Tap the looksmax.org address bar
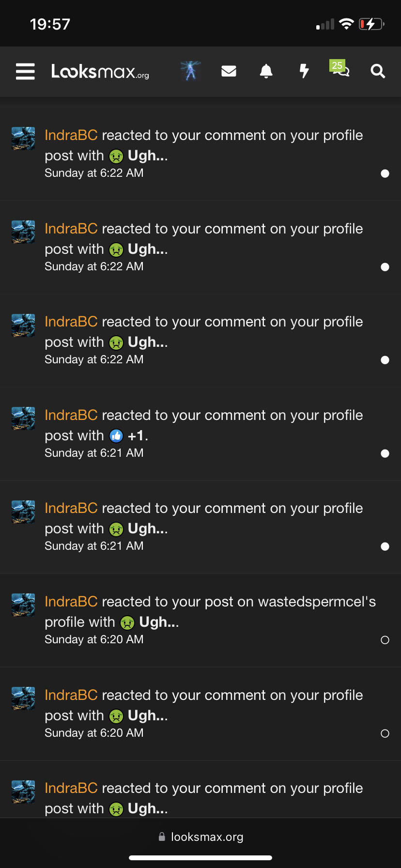This screenshot has height=868, width=401. (x=200, y=837)
